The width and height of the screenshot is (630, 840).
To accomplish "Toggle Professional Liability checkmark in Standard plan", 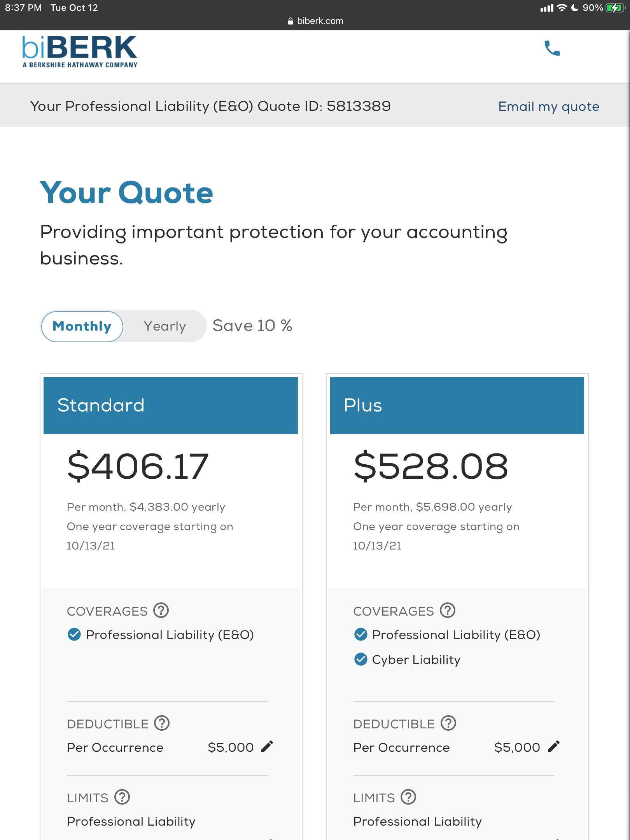I will [x=74, y=635].
